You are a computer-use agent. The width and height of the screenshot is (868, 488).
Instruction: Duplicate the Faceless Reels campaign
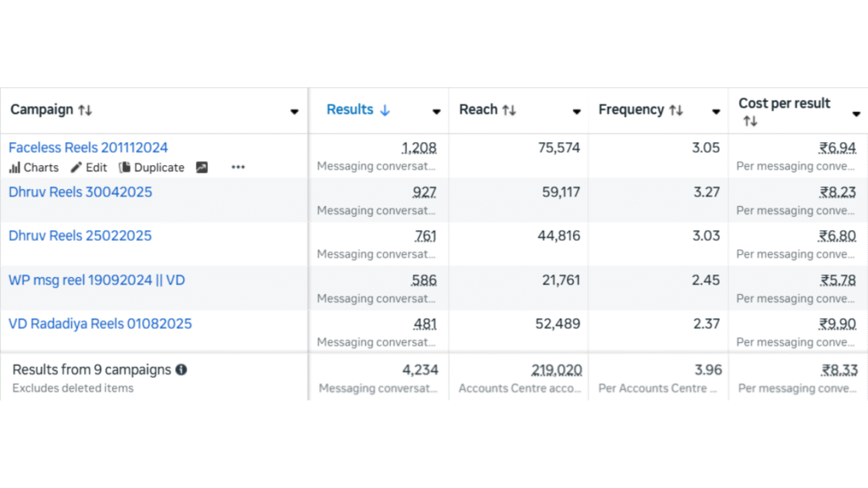152,168
